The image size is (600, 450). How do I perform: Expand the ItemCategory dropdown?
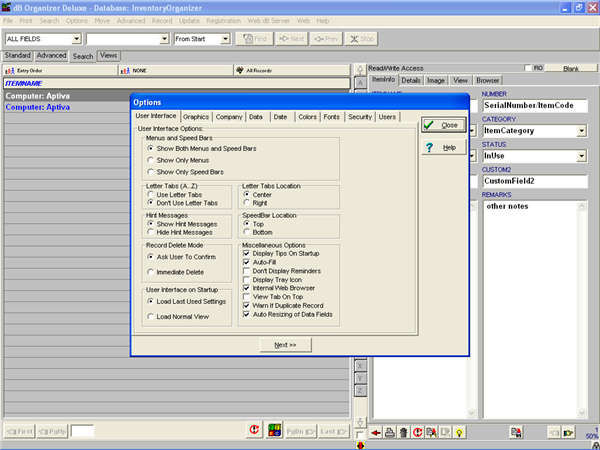point(582,131)
